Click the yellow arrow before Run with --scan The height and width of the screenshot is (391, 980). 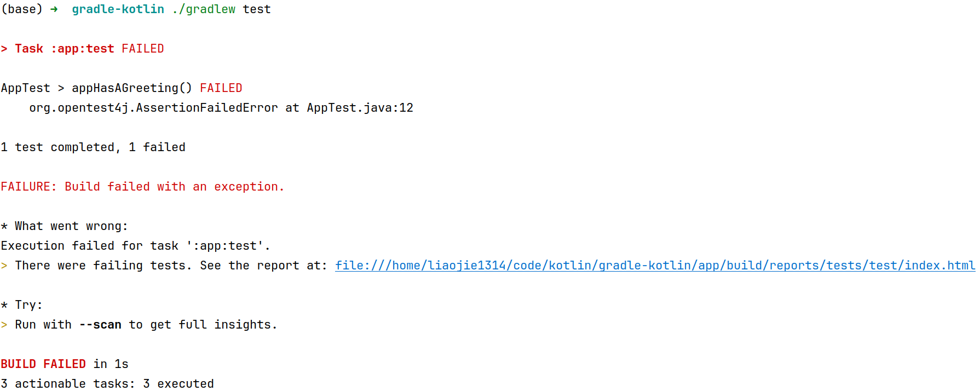[4, 325]
